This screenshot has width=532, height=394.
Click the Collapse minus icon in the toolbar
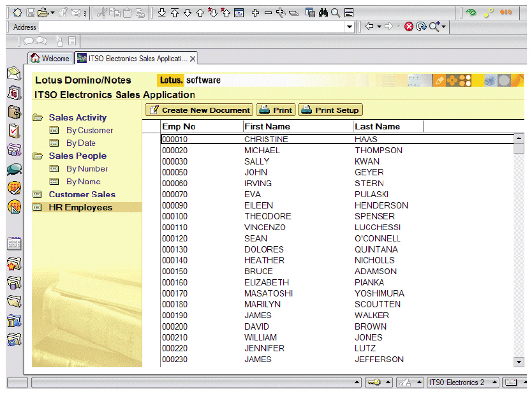(268, 13)
